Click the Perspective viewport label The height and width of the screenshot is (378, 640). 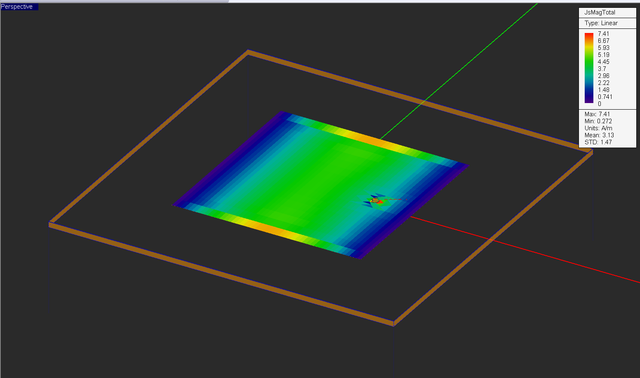pos(17,7)
